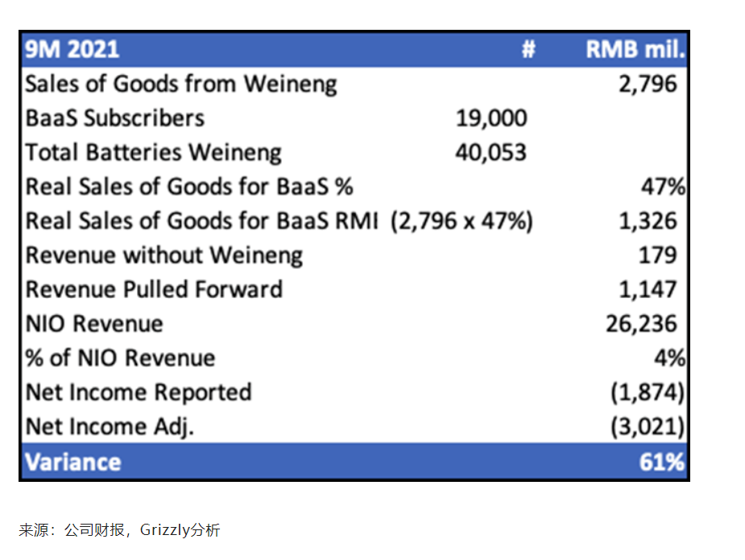Select the value 1,147
Image resolution: width=745 pixels, height=560 pixels.
[648, 289]
